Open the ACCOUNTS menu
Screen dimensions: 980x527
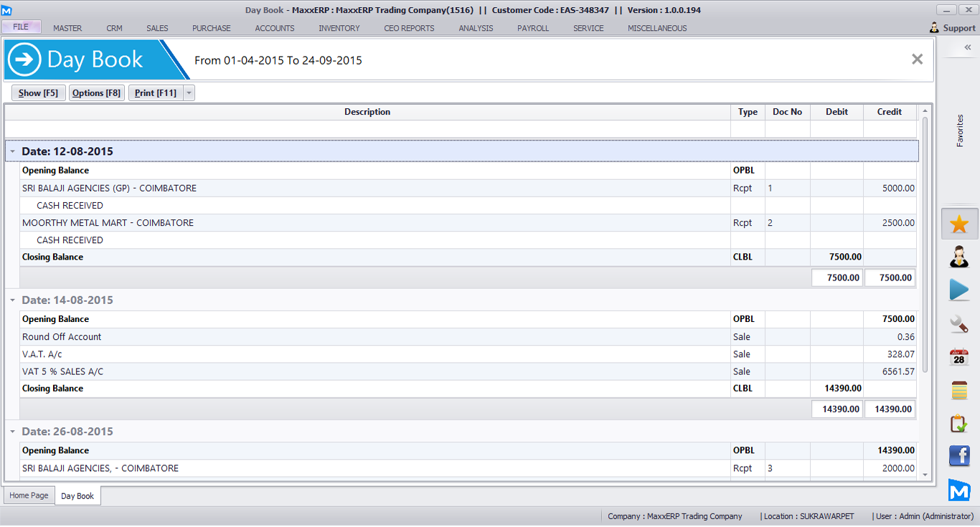tap(275, 28)
